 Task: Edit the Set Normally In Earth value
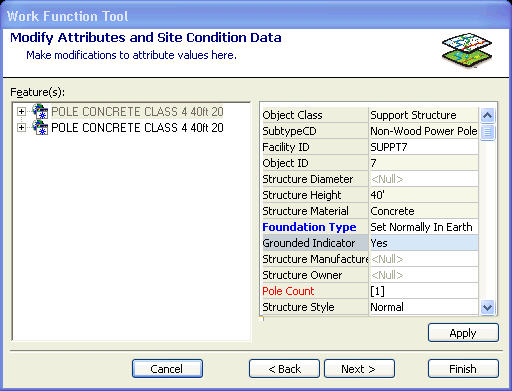click(x=424, y=227)
